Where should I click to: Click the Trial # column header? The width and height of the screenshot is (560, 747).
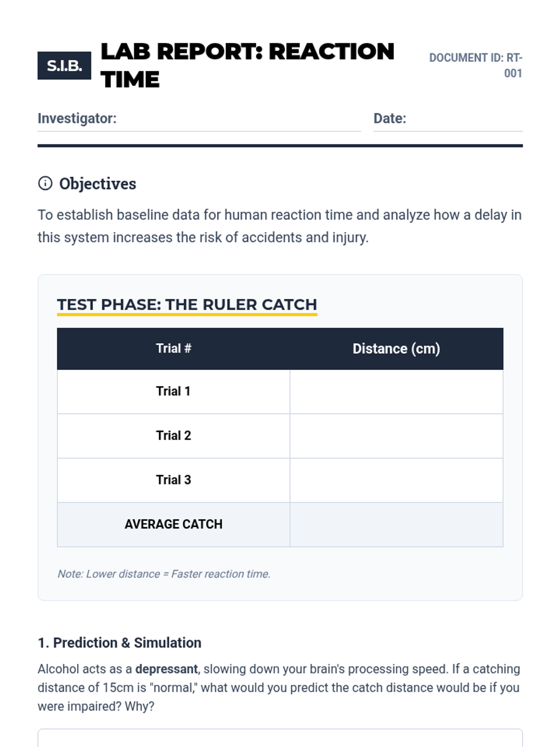(174, 349)
